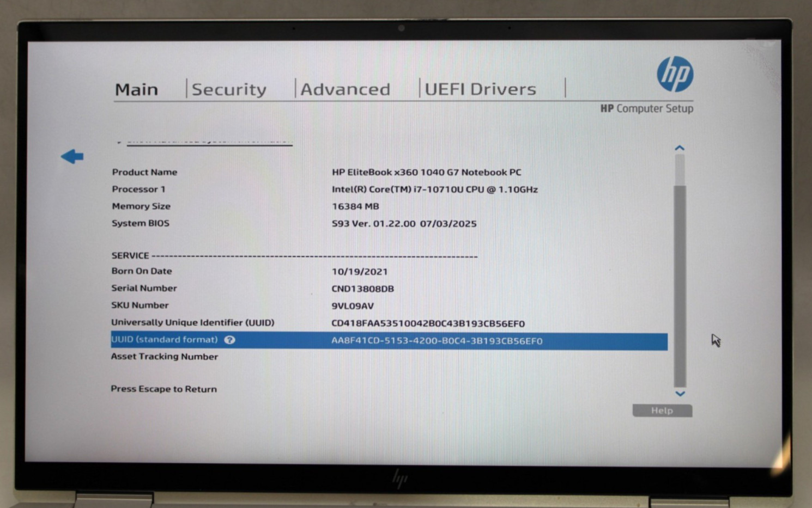Open the UUID standard format help icon
Viewport: 812px width, 508px height.
(x=229, y=340)
